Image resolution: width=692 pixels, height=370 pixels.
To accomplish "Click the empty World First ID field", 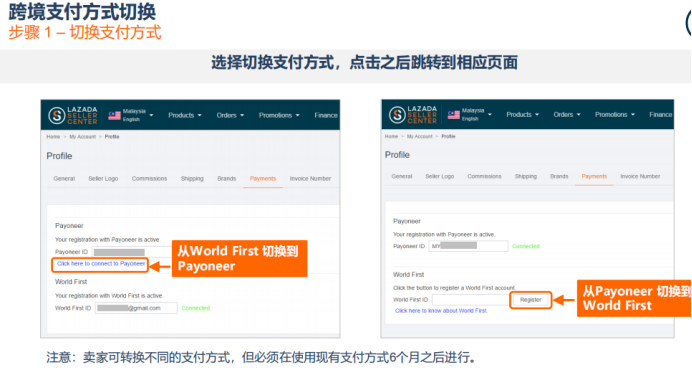I will [x=470, y=300].
